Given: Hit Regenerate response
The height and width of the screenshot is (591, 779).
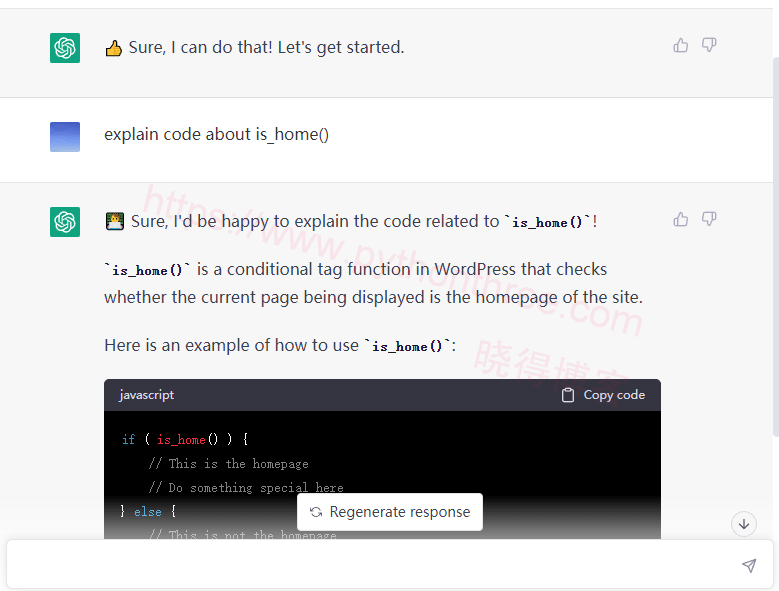Looking at the screenshot, I should (390, 512).
